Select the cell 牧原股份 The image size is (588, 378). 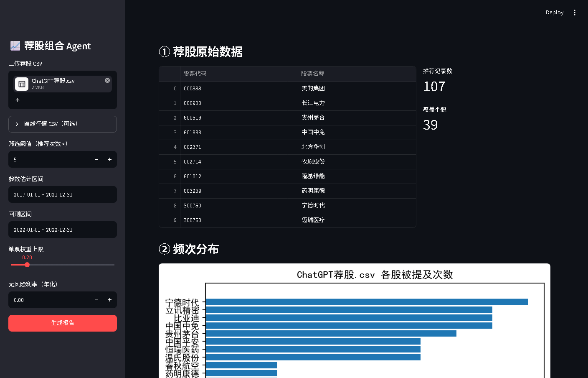click(x=357, y=162)
